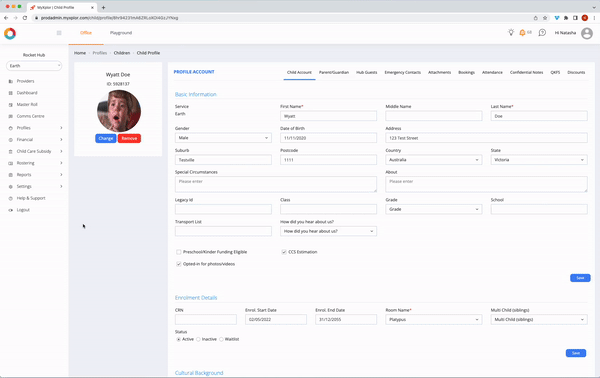Open the Grade dropdown
The height and width of the screenshot is (378, 600).
pyautogui.click(x=434, y=209)
